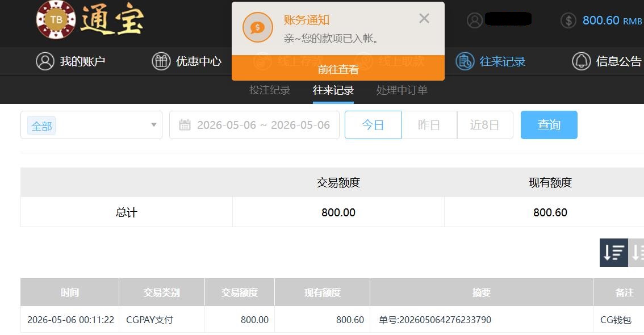Click the orange chat bubble notification icon
The height and width of the screenshot is (335, 644).
[257, 27]
